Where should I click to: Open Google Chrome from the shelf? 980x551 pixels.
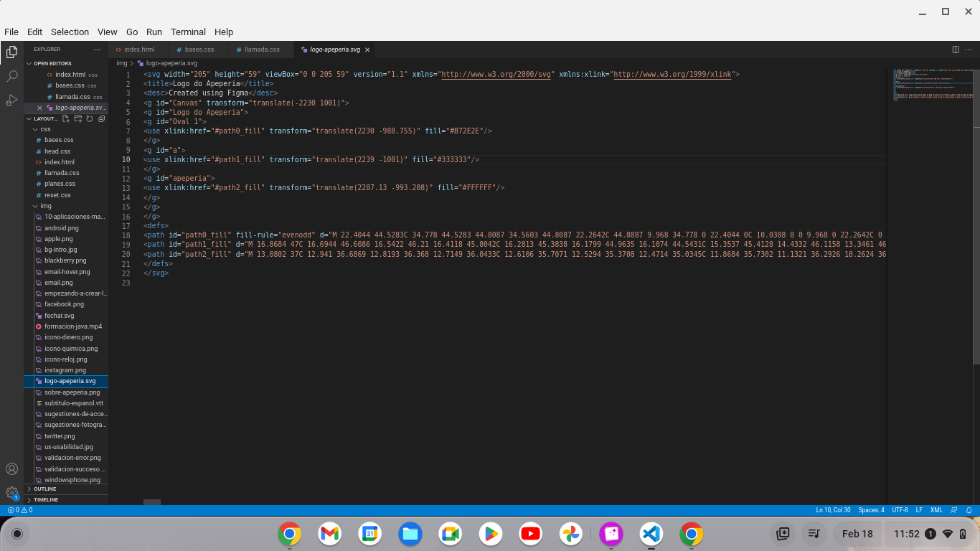pos(290,534)
